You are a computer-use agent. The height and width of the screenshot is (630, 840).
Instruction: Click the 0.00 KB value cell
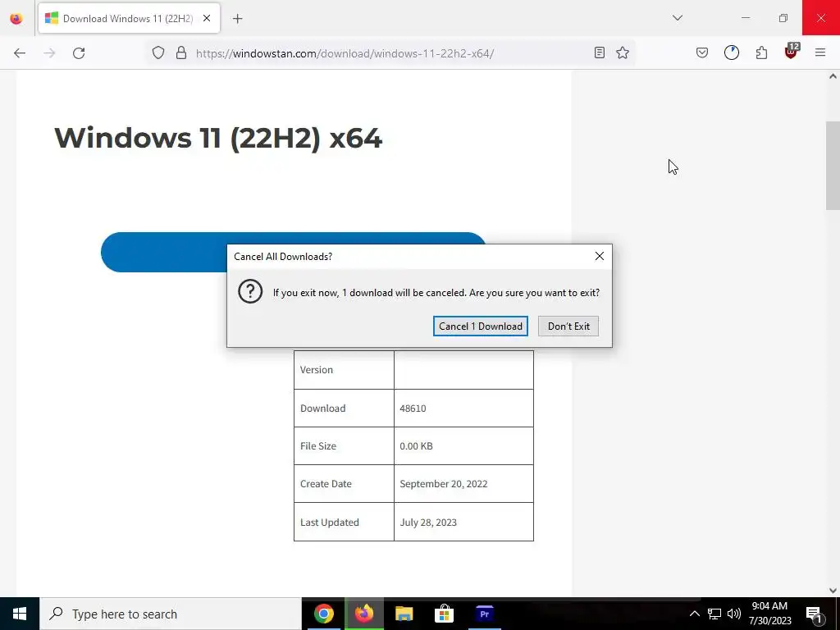coord(464,445)
